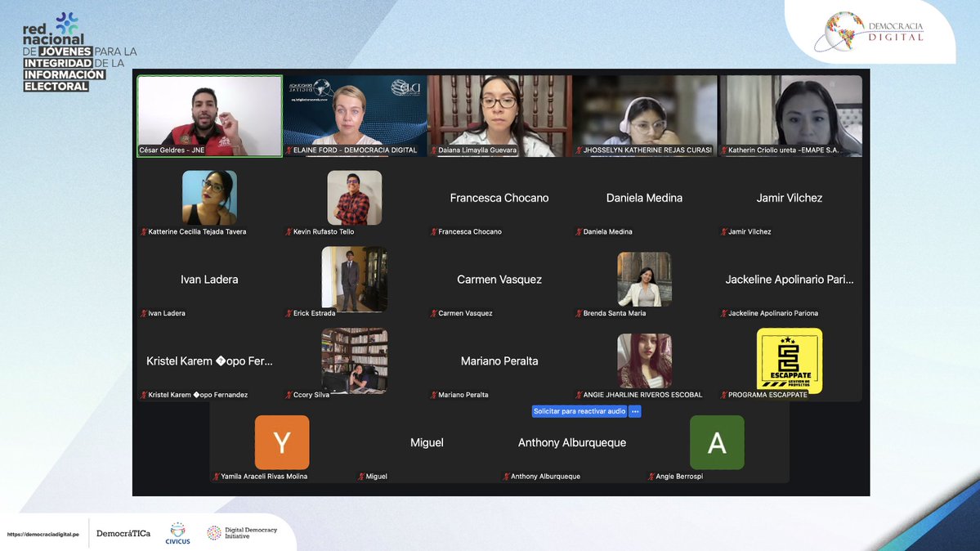Select César Geldres - JNE video tile
Screen dimensions: 980x551
pos(209,116)
